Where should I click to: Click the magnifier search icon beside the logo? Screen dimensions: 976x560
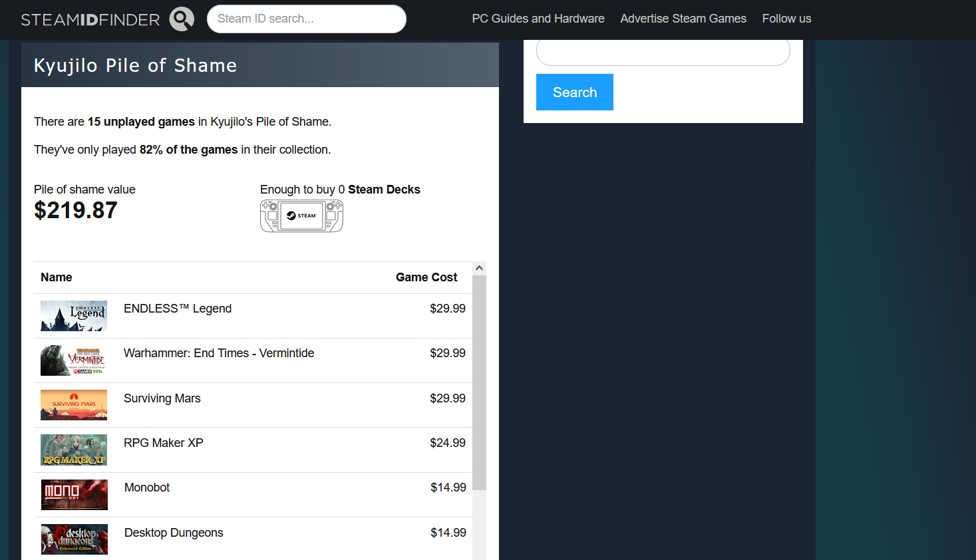pyautogui.click(x=182, y=19)
